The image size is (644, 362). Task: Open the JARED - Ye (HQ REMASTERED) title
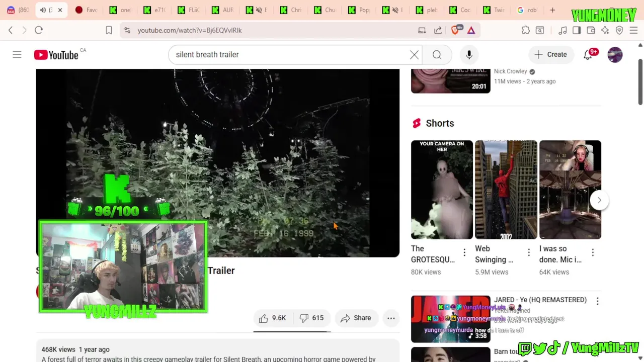click(540, 300)
